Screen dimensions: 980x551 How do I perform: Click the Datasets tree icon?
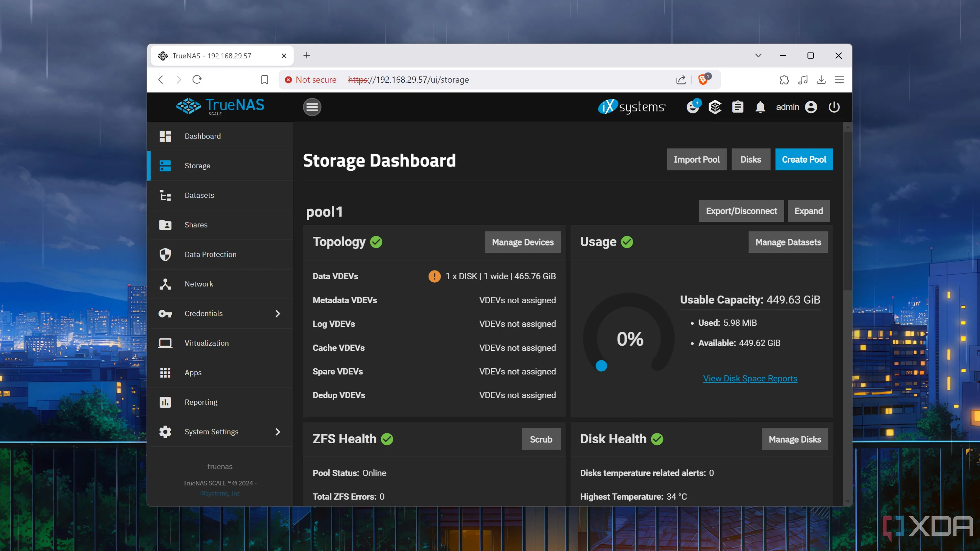(x=165, y=195)
